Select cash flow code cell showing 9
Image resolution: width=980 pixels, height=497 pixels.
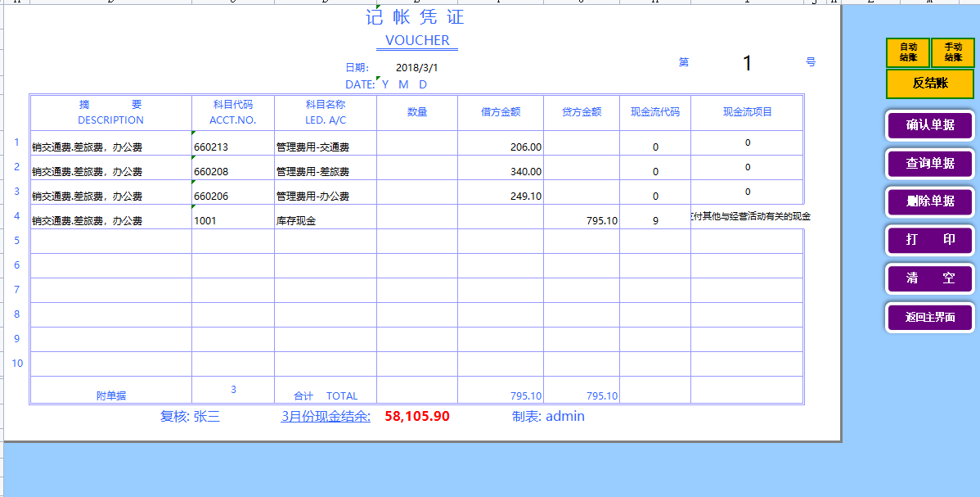tap(655, 217)
